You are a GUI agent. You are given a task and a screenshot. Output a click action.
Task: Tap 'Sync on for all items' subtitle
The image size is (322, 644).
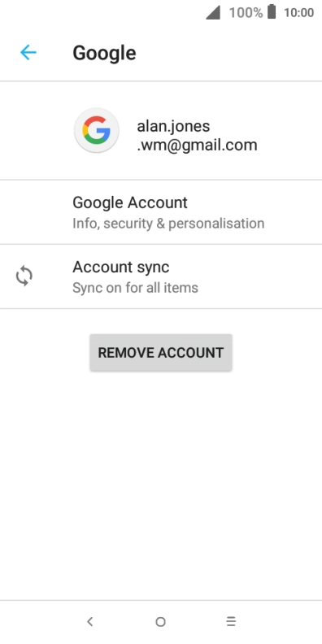(x=135, y=288)
